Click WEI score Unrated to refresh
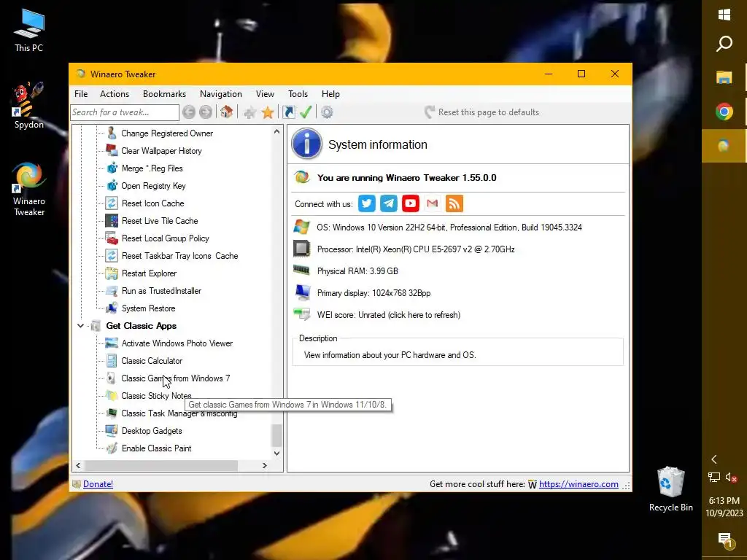This screenshot has width=747, height=560. click(x=389, y=315)
